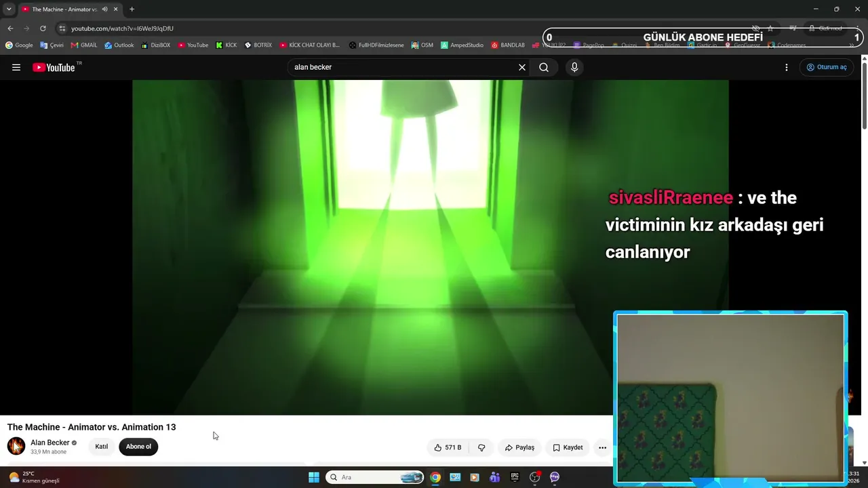Image resolution: width=868 pixels, height=488 pixels.
Task: Open the BANDLAB bookmark
Action: click(x=508, y=45)
